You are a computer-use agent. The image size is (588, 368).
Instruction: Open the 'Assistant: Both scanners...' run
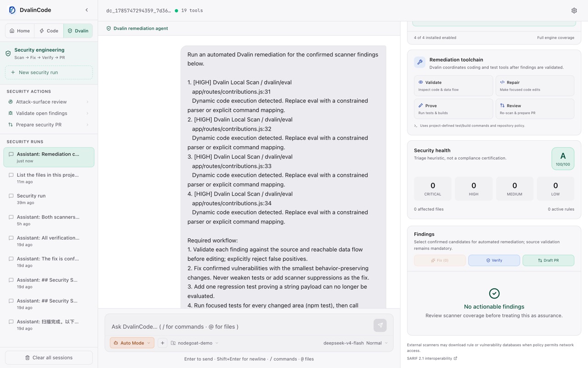tap(49, 220)
